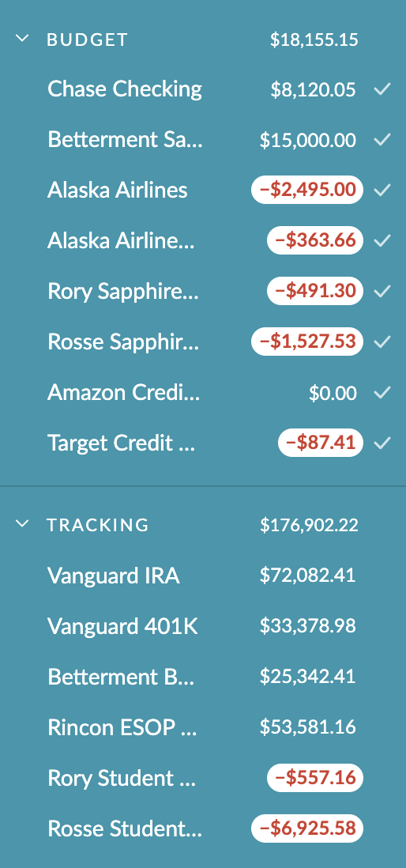Click the checkmark next to the -$2,495.00 balance
This screenshot has height=868, width=406.
coord(382,191)
